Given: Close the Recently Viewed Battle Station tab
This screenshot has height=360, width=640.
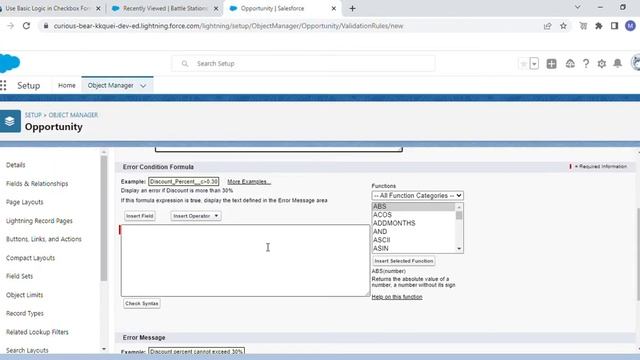Looking at the screenshot, I should coord(216,9).
